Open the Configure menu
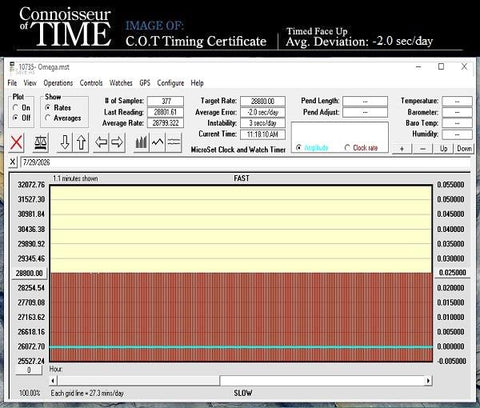 pyautogui.click(x=171, y=83)
